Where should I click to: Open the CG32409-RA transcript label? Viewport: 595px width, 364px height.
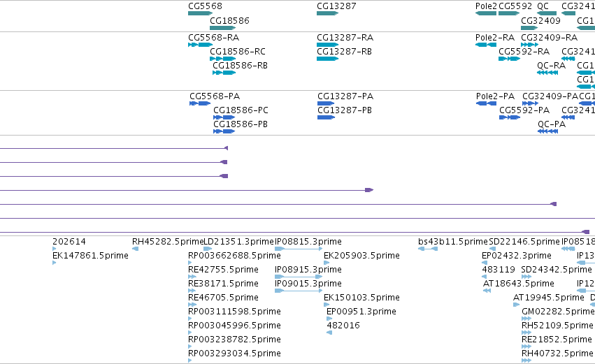click(549, 38)
